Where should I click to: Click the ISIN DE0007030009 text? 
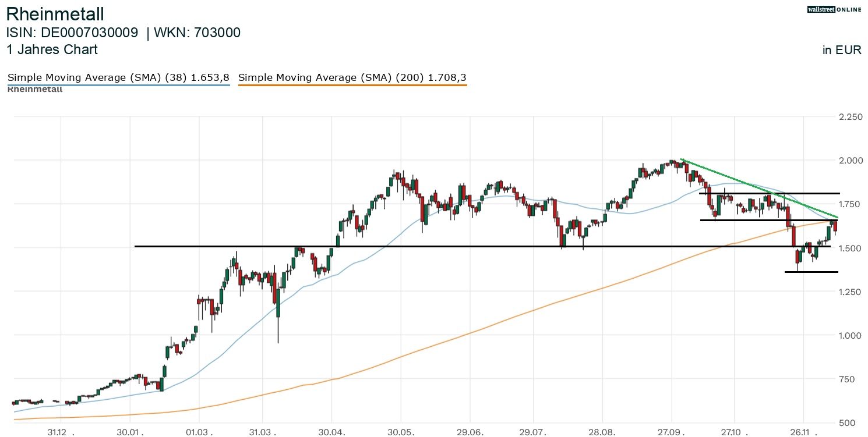tap(72, 33)
